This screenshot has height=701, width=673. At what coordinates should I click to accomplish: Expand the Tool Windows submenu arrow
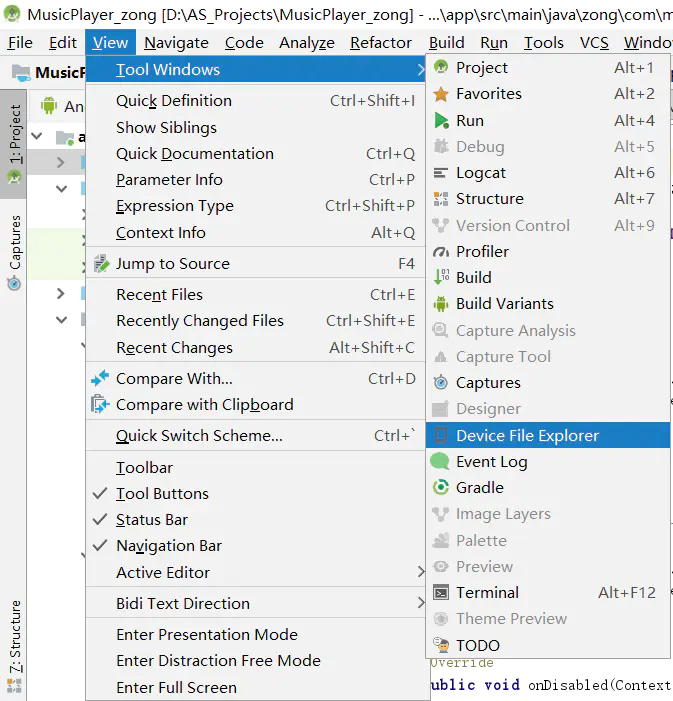tap(421, 70)
